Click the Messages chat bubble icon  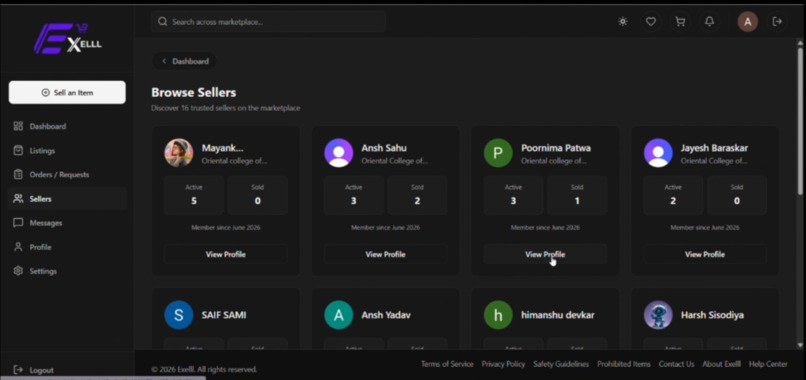19,223
